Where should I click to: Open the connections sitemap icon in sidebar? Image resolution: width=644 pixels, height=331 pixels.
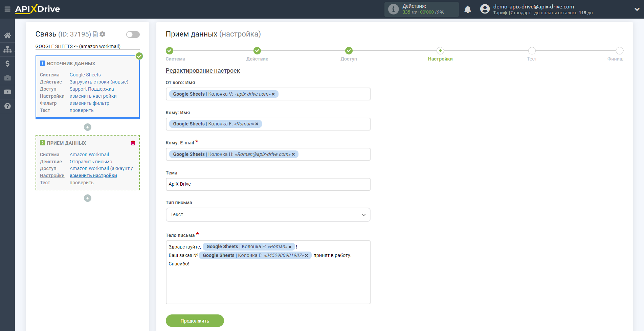point(7,49)
